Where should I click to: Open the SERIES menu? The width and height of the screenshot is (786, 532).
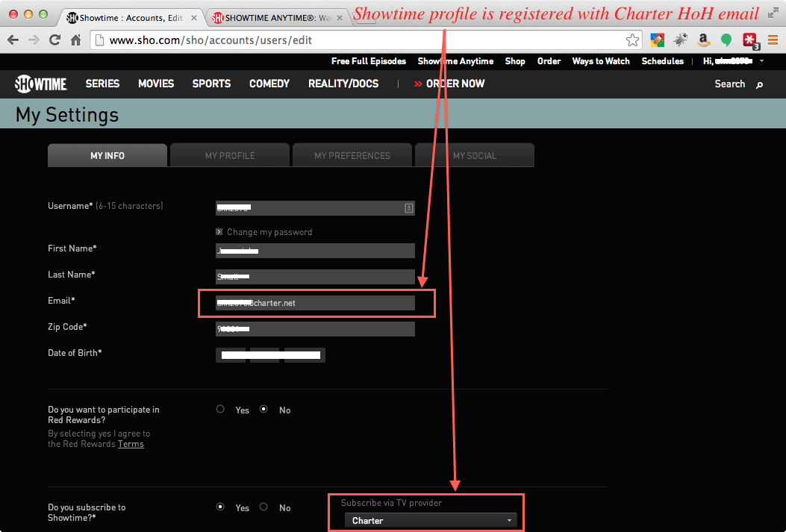tap(102, 84)
